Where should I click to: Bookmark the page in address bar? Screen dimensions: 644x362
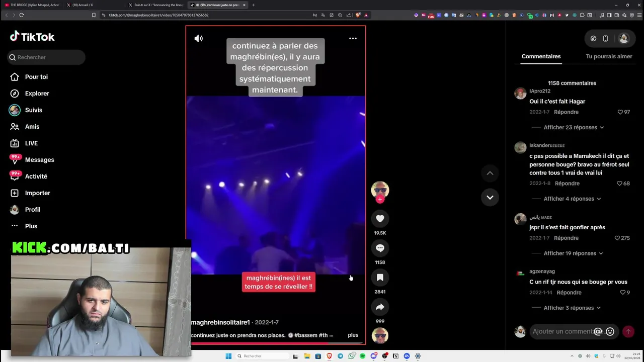click(x=94, y=15)
